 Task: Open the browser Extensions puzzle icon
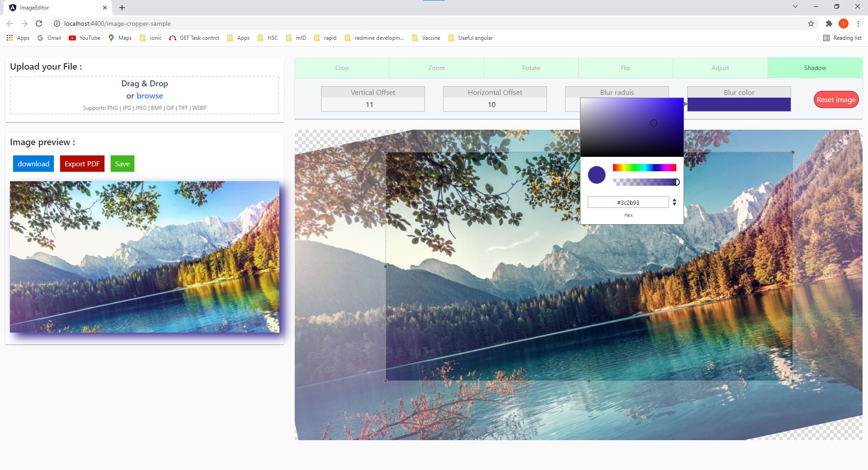(x=829, y=23)
